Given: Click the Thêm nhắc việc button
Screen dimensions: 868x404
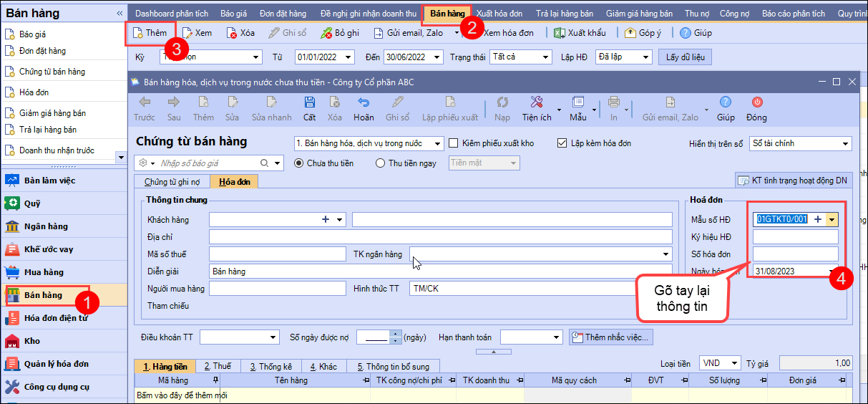Looking at the screenshot, I should point(610,337).
